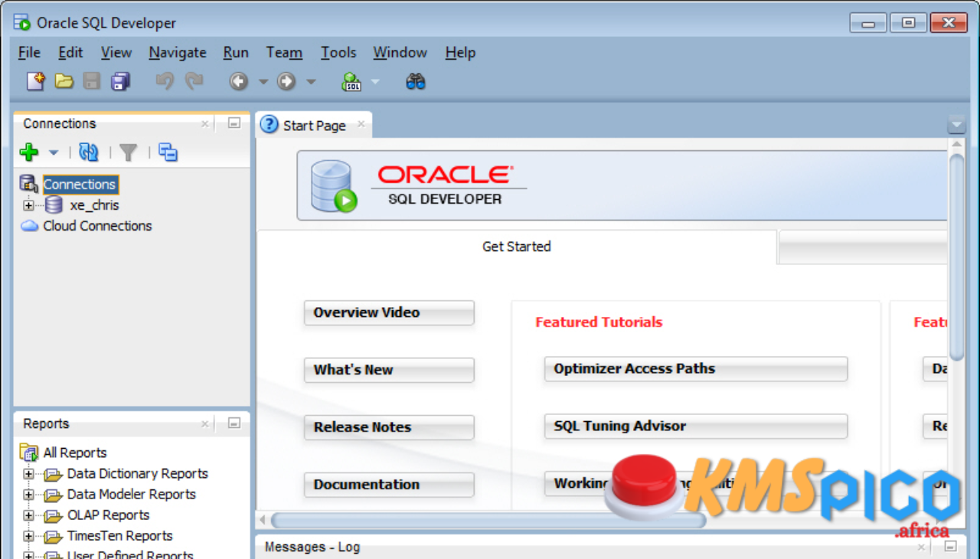Image resolution: width=980 pixels, height=559 pixels.
Task: Open SQL Tuning Advisor tutorial
Action: (x=696, y=426)
